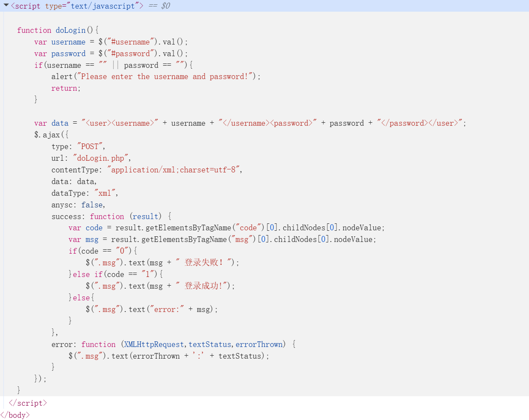Click the errorThrown + ':' + textStatus line

click(169, 356)
